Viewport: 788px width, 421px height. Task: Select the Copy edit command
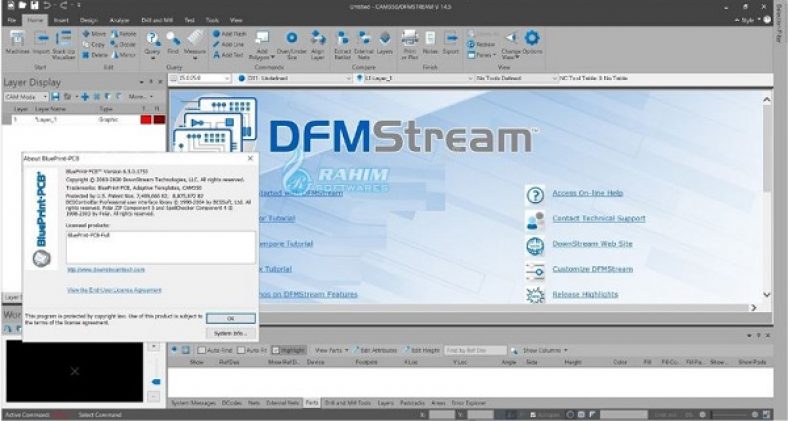click(93, 44)
